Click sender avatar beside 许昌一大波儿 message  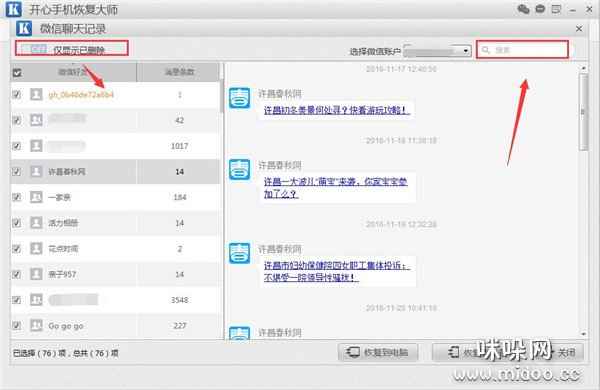(x=240, y=170)
